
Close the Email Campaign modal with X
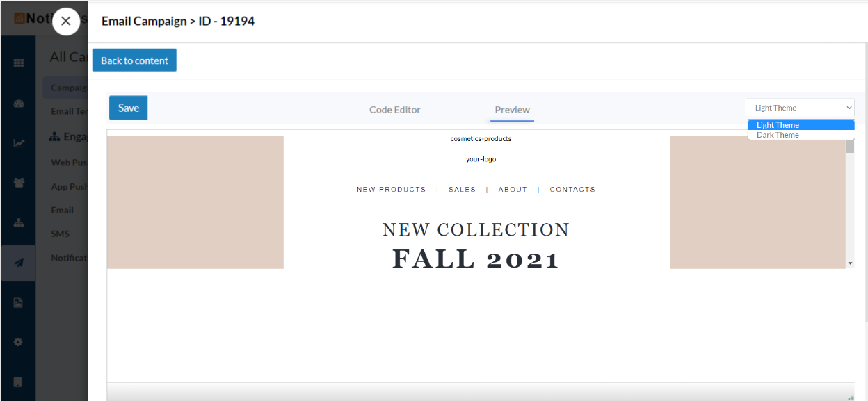tap(66, 22)
